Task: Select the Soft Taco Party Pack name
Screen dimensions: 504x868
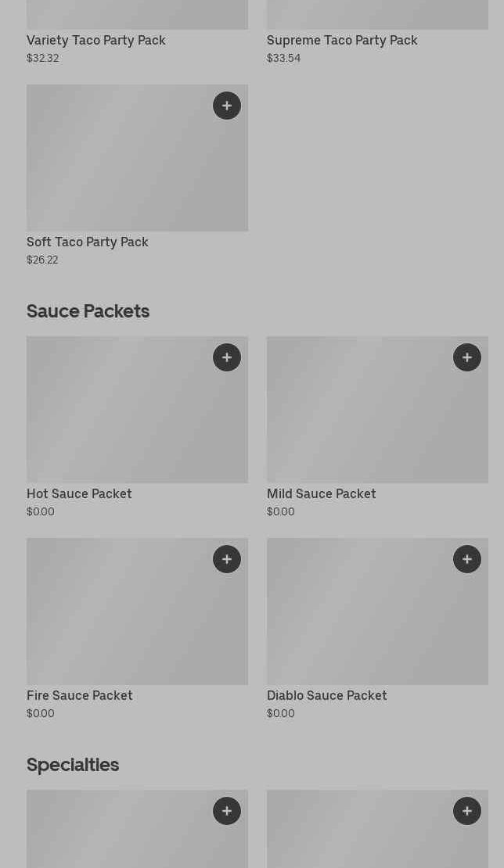Action: (88, 242)
